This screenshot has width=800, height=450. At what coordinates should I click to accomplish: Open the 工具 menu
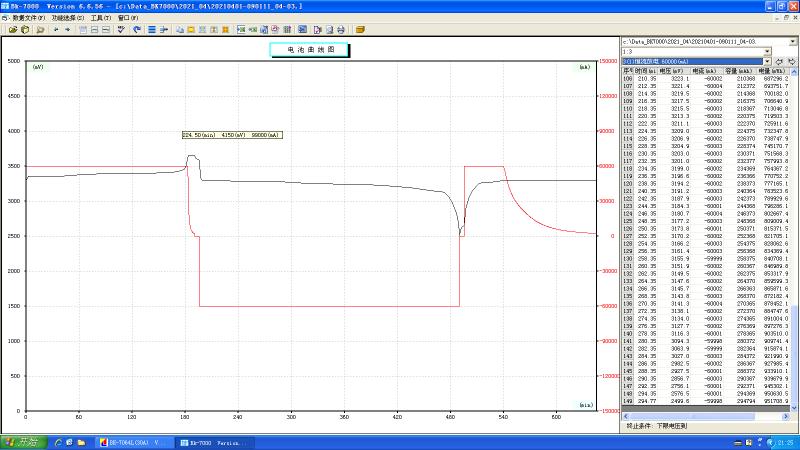click(100, 17)
